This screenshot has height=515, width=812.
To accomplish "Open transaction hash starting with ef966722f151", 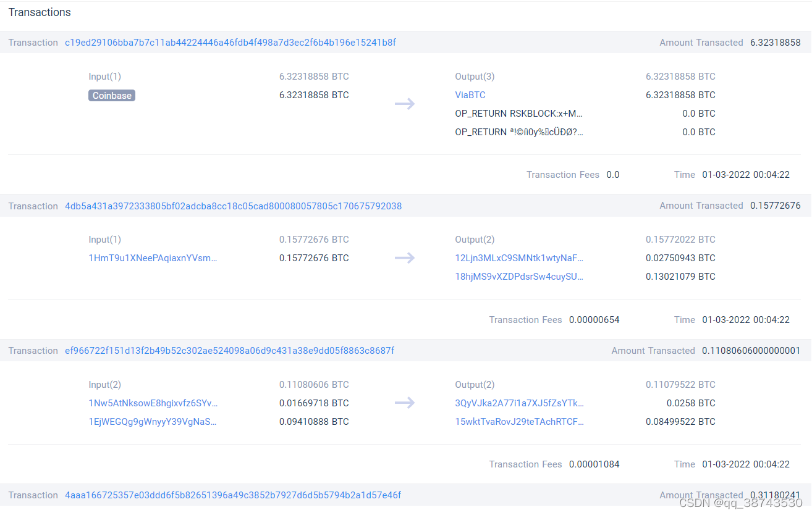I will tap(229, 351).
